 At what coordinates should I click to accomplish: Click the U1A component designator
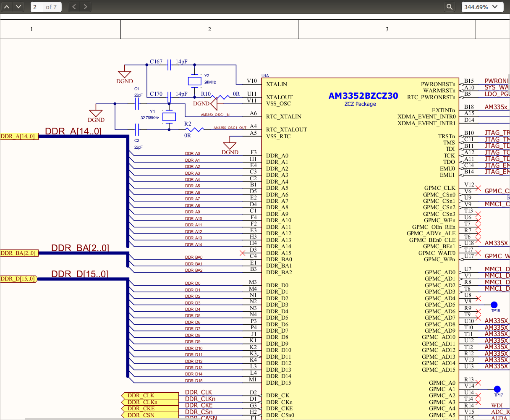265,76
